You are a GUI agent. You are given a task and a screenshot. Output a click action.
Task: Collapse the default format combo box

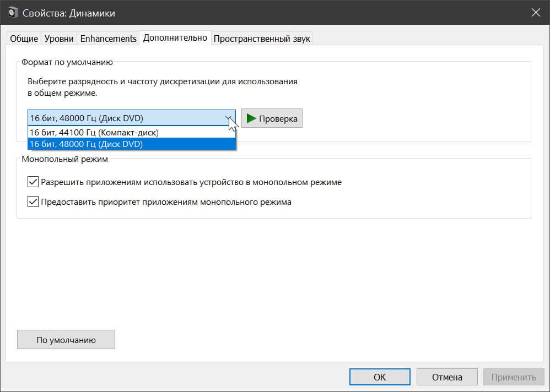[x=132, y=118]
